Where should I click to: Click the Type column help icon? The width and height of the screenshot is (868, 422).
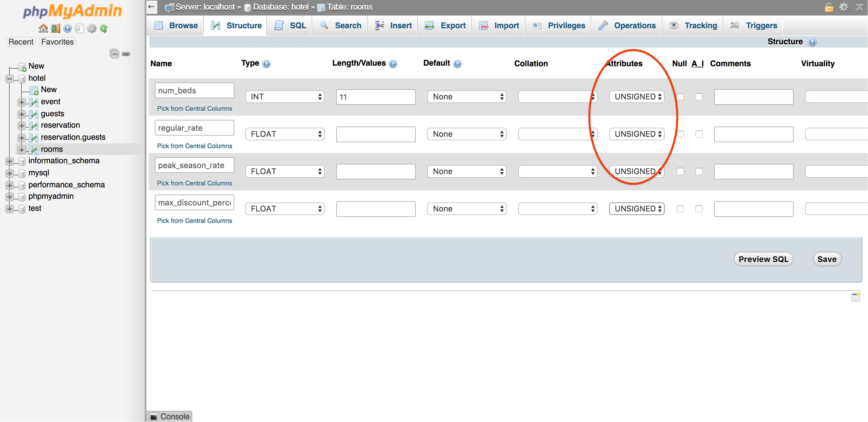click(x=266, y=64)
